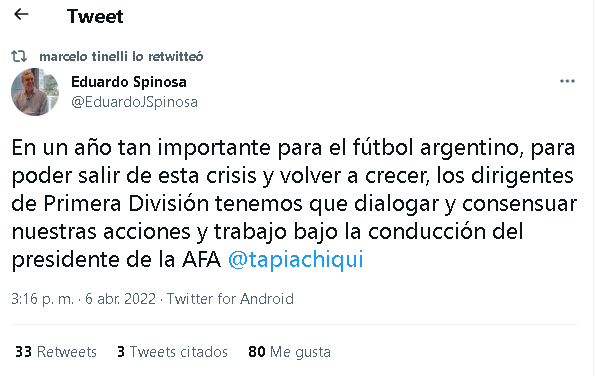The height and width of the screenshot is (376, 595).
Task: Go back using the left arrow
Action: click(21, 14)
